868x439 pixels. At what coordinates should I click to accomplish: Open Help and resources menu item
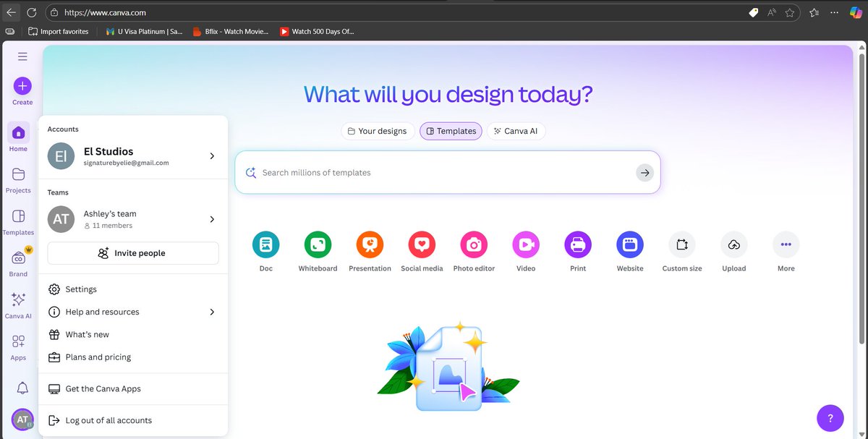[x=133, y=312]
